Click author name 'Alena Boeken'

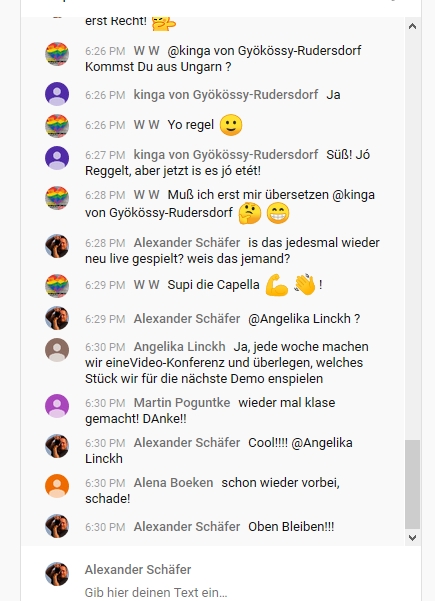pyautogui.click(x=173, y=483)
